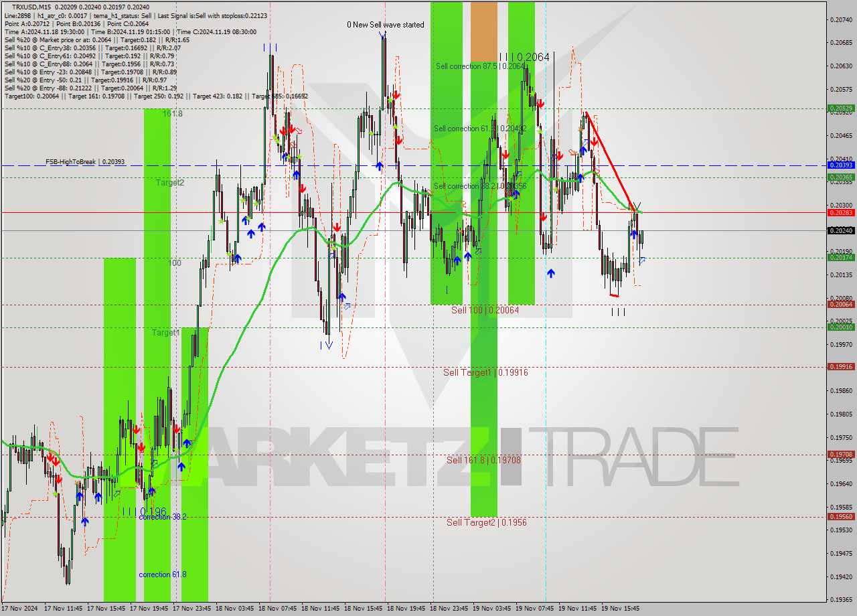Click '18 Nov 15:45' on time axis
This screenshot has height=616, width=857.
click(364, 609)
